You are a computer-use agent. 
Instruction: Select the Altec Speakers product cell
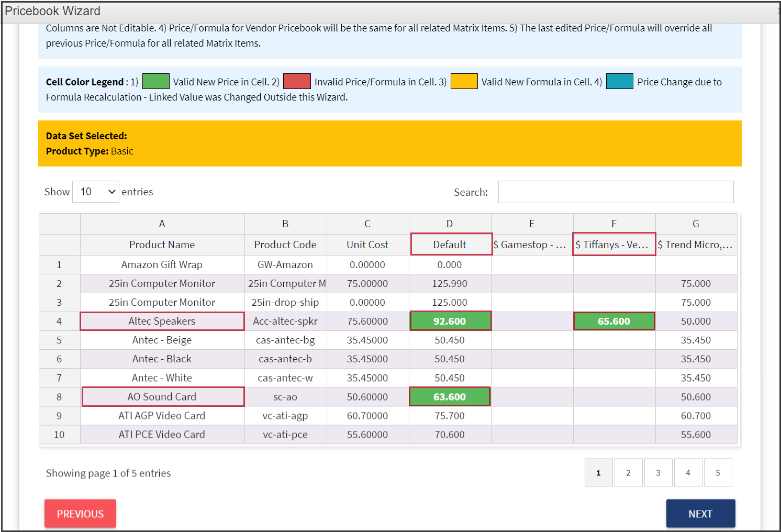[x=162, y=321]
